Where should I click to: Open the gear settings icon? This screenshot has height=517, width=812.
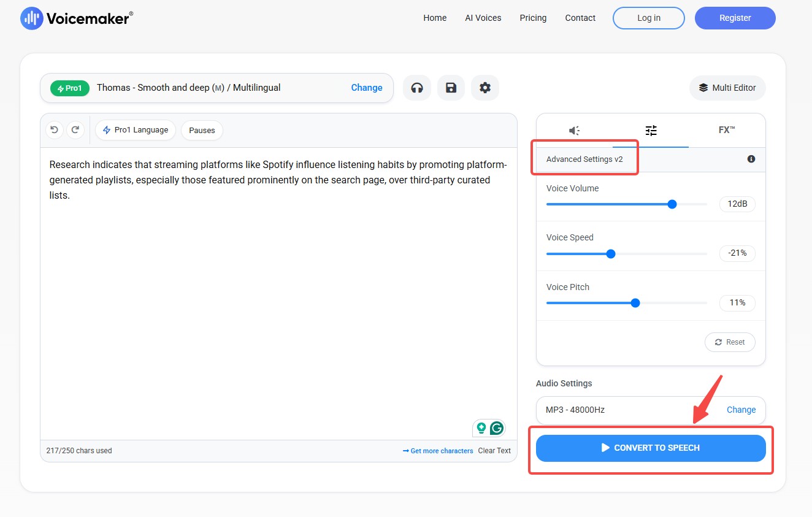pos(485,88)
